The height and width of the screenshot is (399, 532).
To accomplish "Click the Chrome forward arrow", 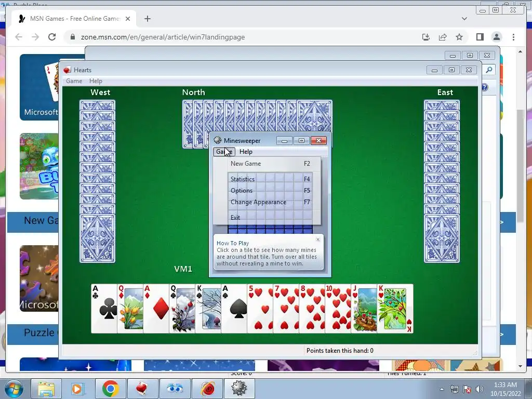I will tap(35, 37).
